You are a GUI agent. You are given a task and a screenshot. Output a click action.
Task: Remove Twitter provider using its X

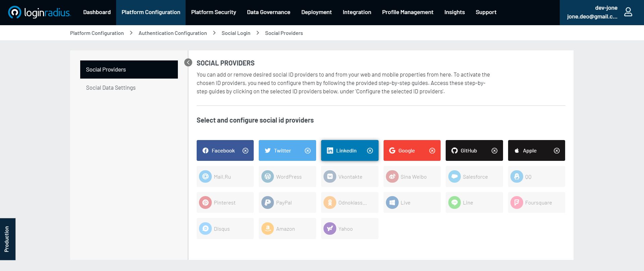pos(308,151)
